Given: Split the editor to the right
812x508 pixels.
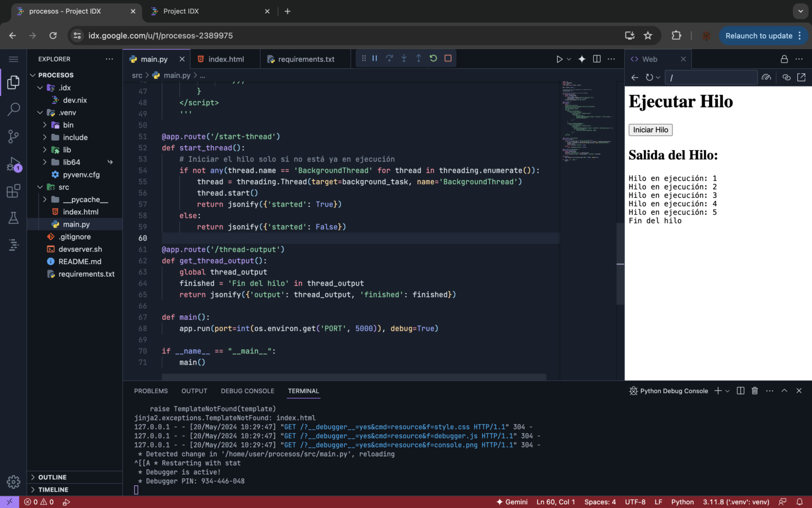Looking at the screenshot, I should click(x=597, y=59).
